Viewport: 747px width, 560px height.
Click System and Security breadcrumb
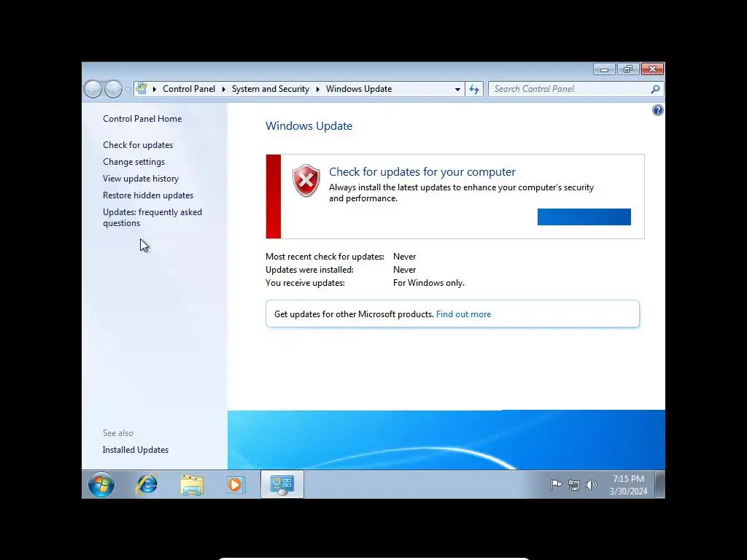point(271,89)
